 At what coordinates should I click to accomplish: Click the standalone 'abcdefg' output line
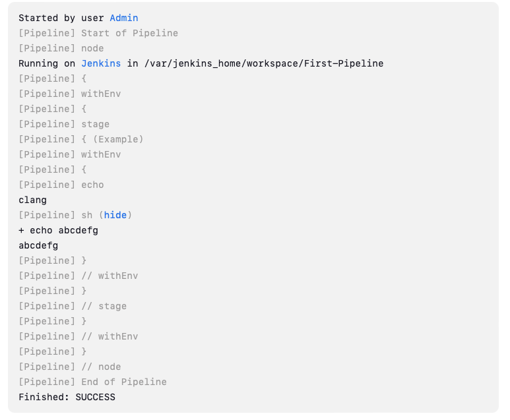pyautogui.click(x=38, y=246)
